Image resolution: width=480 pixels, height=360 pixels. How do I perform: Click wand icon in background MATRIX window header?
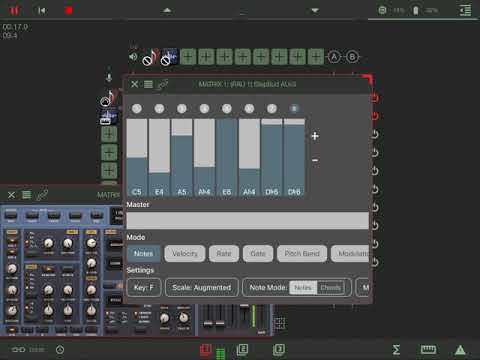tap(42, 195)
